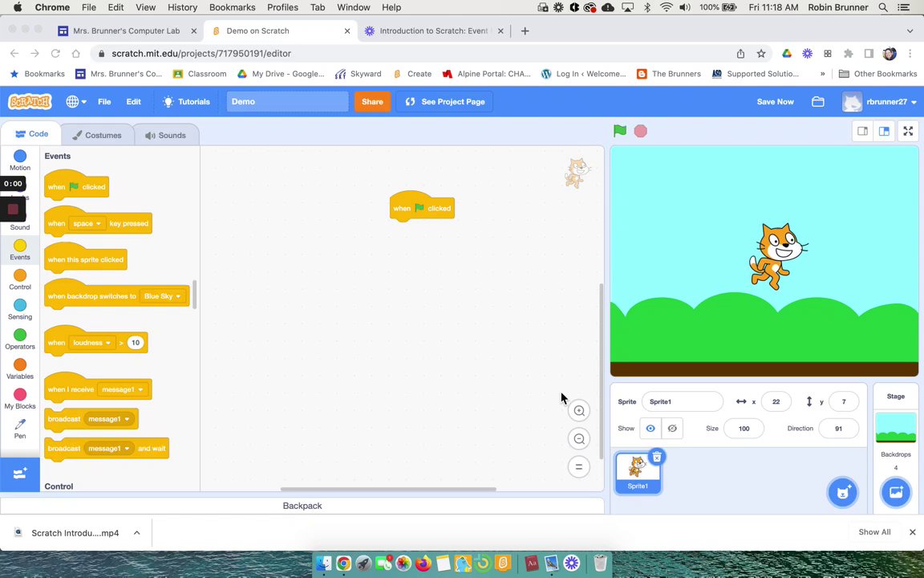
Task: Delete Sprite1 with the trash icon
Action: tap(656, 457)
